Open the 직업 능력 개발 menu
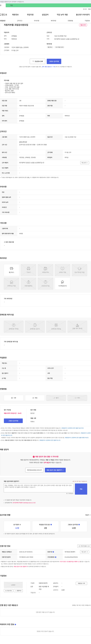The image size is (91, 644). (62, 15)
